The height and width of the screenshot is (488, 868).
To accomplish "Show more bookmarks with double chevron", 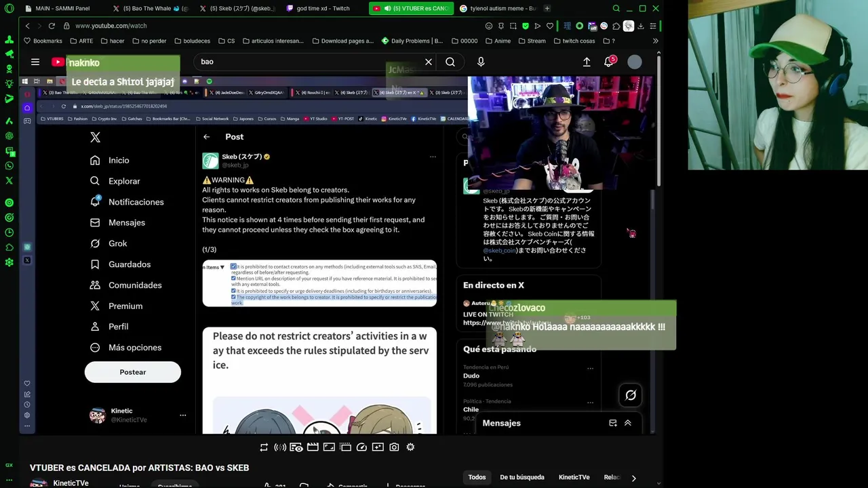I will [655, 41].
